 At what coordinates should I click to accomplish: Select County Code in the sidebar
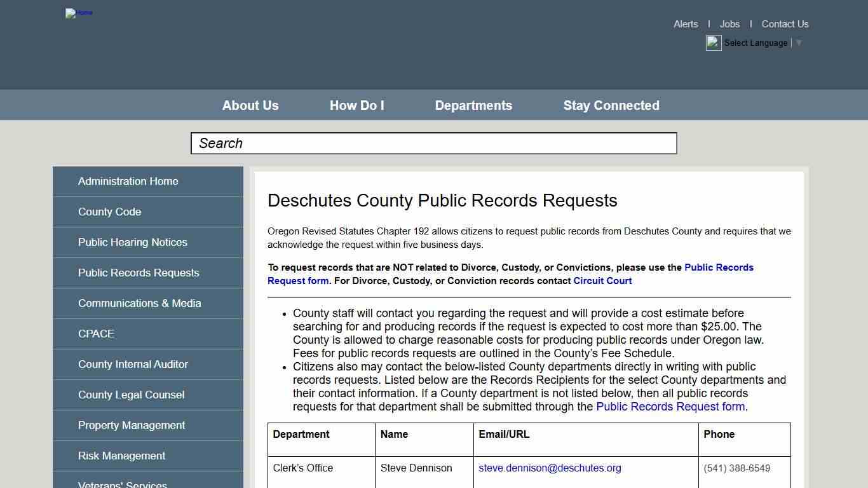pyautogui.click(x=109, y=212)
